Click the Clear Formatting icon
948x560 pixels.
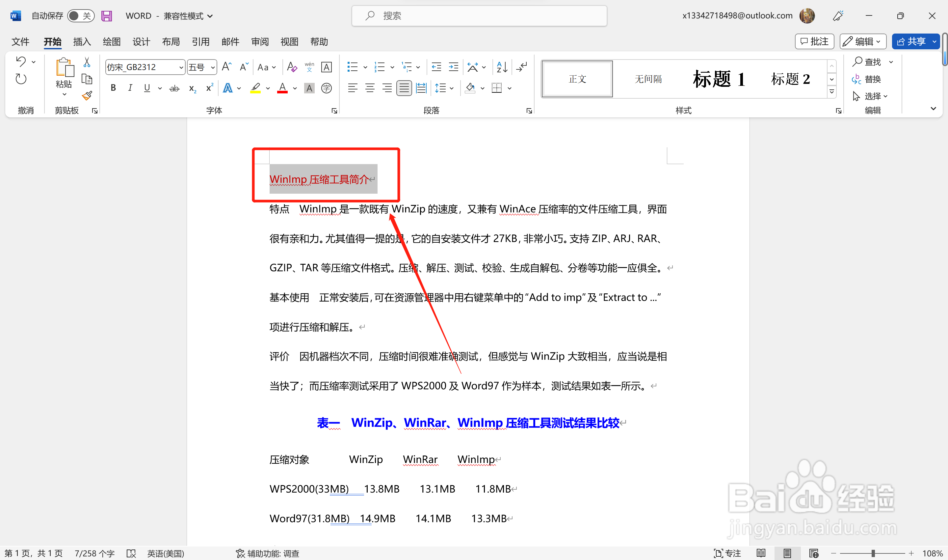tap(292, 67)
